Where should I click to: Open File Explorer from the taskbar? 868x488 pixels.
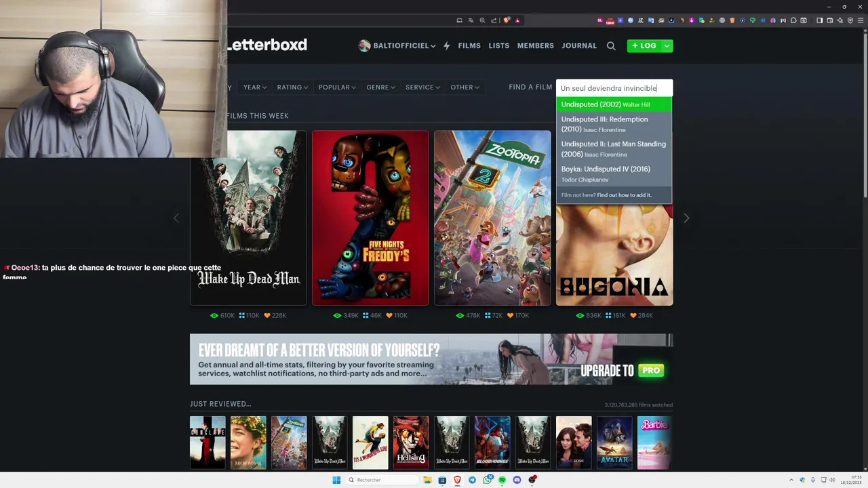click(x=427, y=480)
